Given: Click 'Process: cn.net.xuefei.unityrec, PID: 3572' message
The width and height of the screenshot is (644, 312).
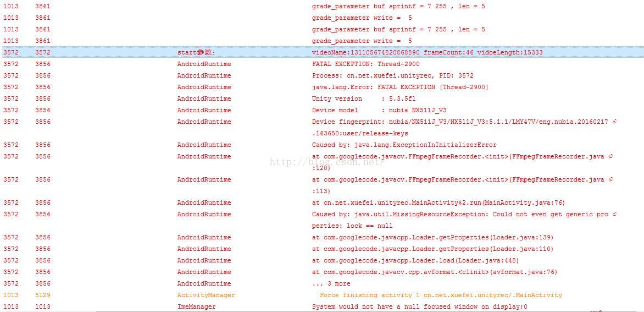Looking at the screenshot, I should (393, 75).
